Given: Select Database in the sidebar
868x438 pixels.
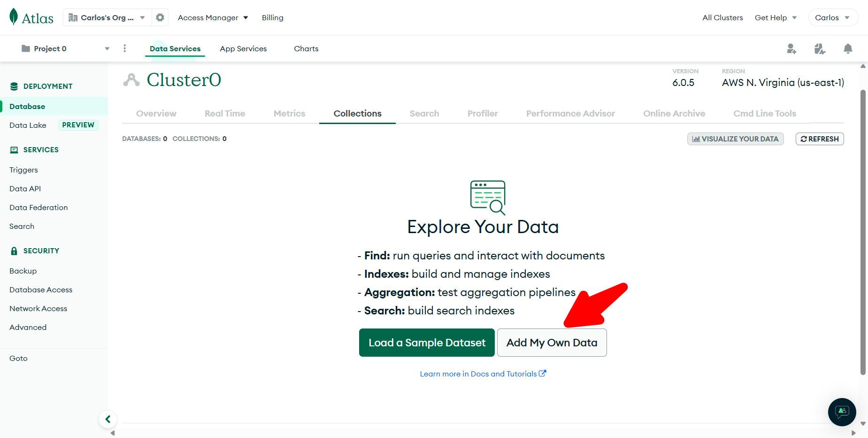Looking at the screenshot, I should point(54,106).
